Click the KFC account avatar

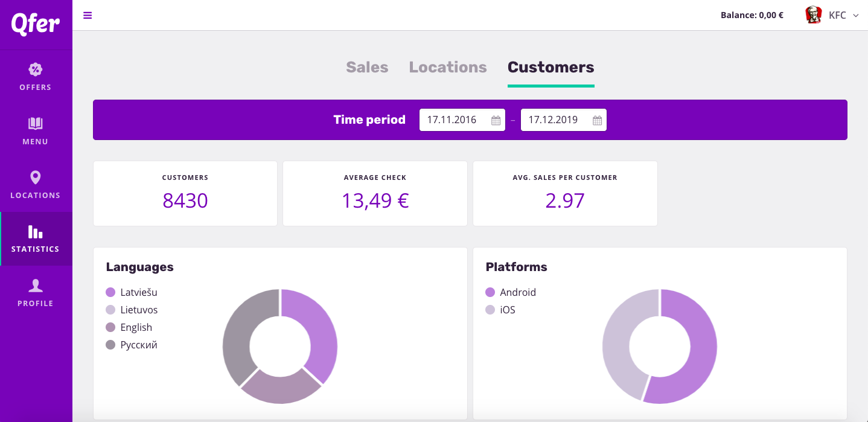point(814,15)
